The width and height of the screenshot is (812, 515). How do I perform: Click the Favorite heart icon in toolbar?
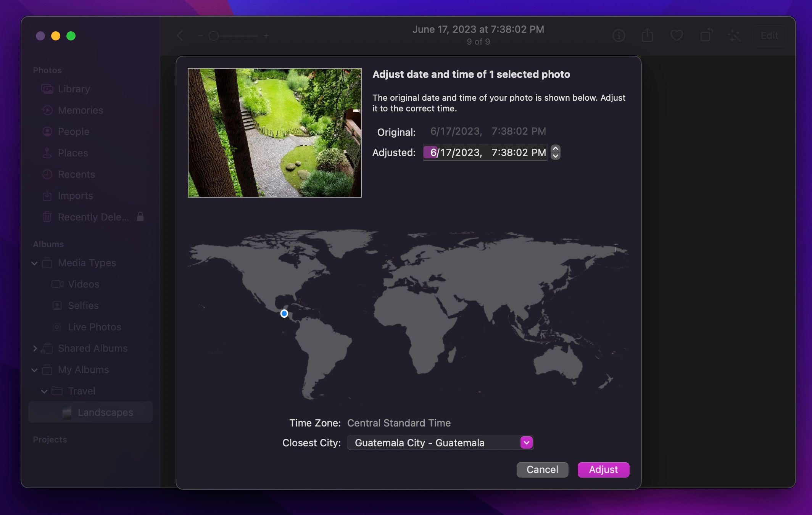[x=677, y=35]
